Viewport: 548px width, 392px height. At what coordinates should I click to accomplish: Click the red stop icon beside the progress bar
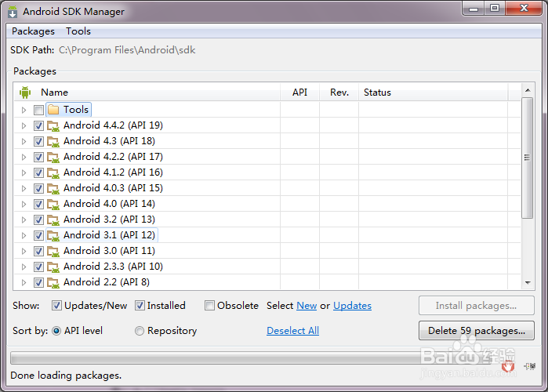(508, 366)
